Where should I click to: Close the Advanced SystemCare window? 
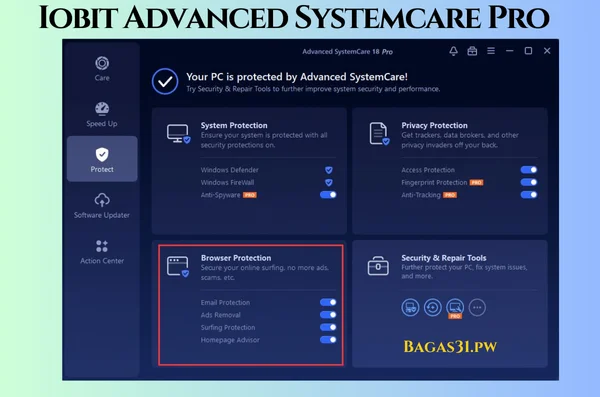pyautogui.click(x=547, y=51)
